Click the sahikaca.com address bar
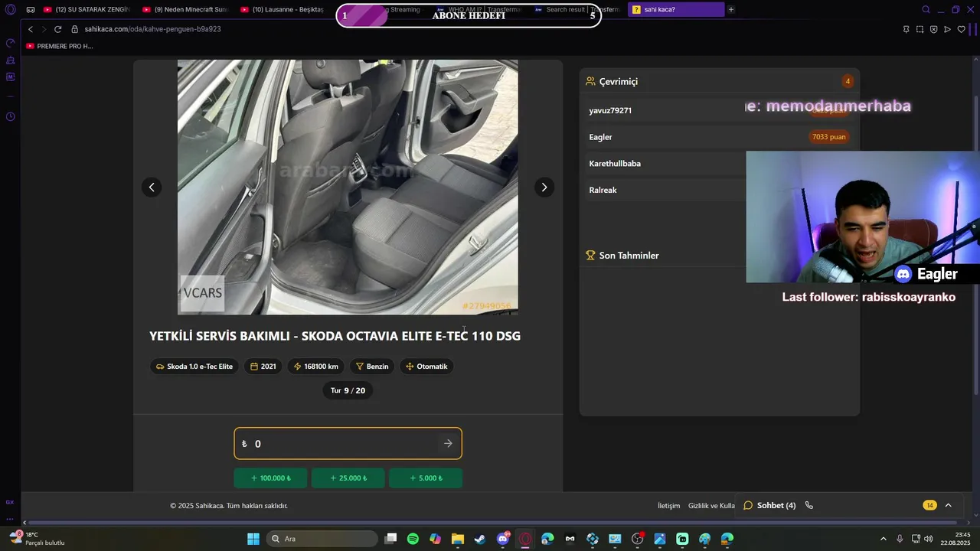Viewport: 980px width, 551px height. point(152,29)
